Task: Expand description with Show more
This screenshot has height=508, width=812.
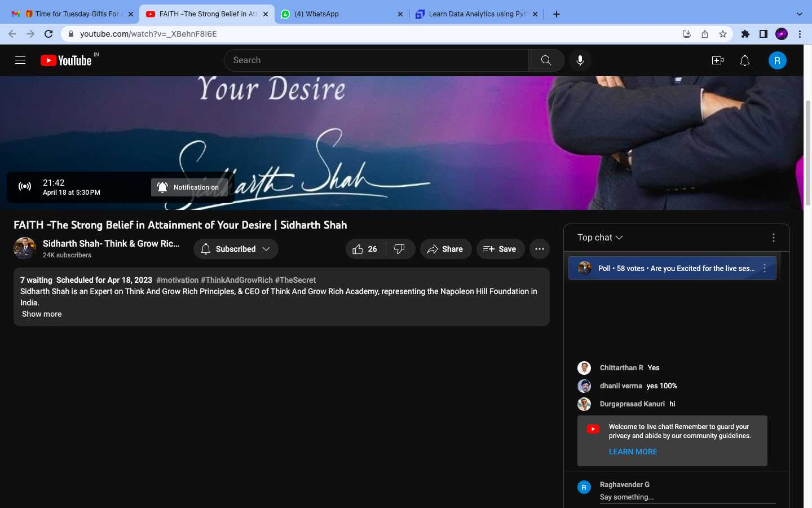Action: coord(42,314)
